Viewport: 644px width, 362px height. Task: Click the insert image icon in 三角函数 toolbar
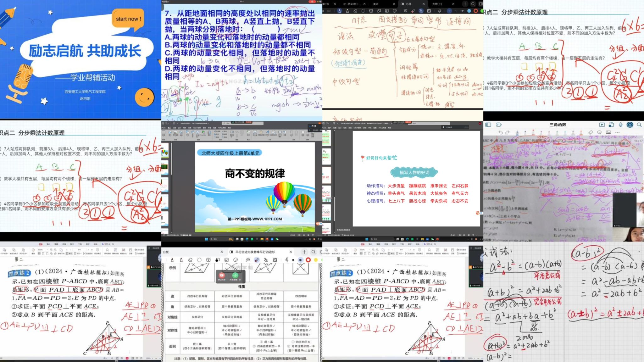[608, 132]
